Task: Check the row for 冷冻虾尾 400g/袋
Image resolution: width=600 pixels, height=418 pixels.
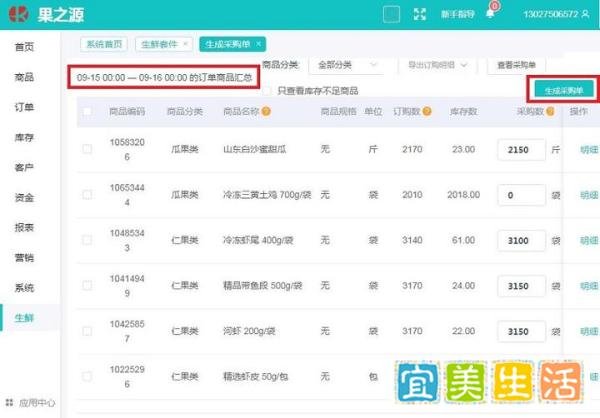Action: coord(87,240)
